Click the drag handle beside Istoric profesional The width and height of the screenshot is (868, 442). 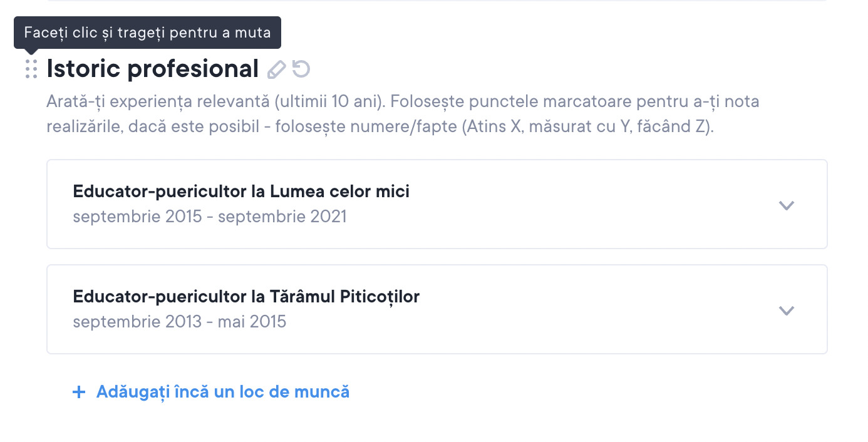(x=31, y=69)
